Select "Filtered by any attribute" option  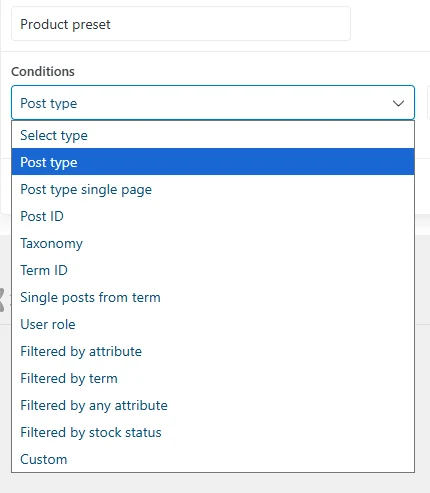[x=213, y=405]
